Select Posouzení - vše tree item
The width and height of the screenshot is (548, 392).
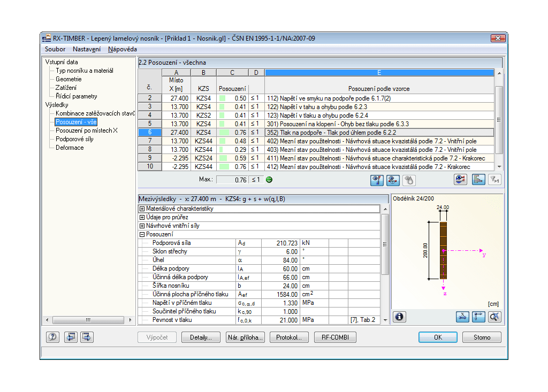76,122
